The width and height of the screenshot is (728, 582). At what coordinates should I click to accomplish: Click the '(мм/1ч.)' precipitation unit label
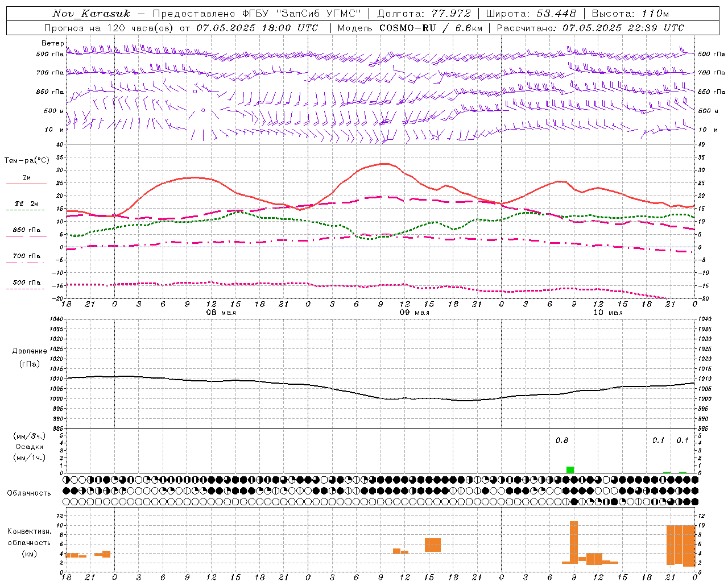[30, 458]
